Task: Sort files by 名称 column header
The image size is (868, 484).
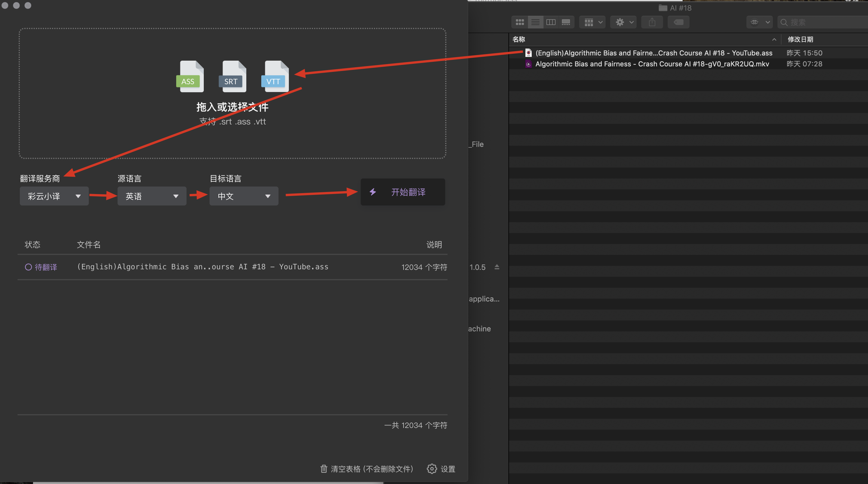Action: click(x=519, y=39)
